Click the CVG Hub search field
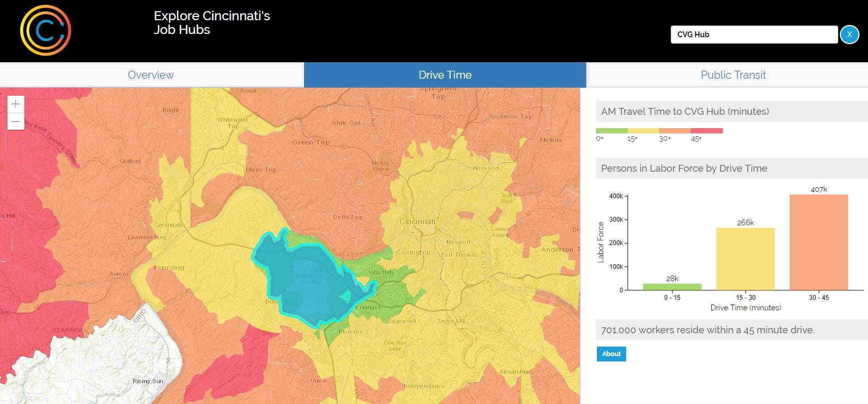Viewport: 868px width, 404px height. pos(754,35)
